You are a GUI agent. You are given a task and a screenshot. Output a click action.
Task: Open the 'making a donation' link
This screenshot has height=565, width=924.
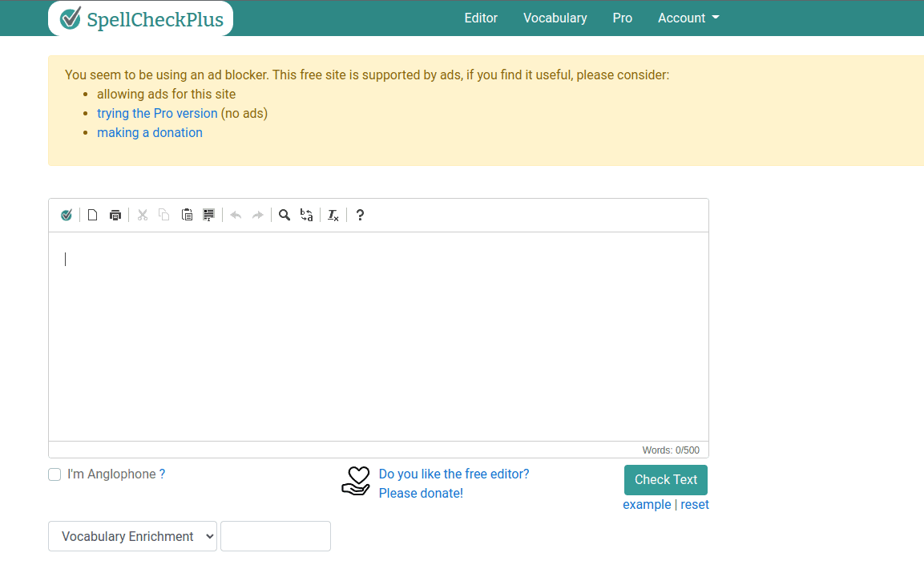coord(150,133)
